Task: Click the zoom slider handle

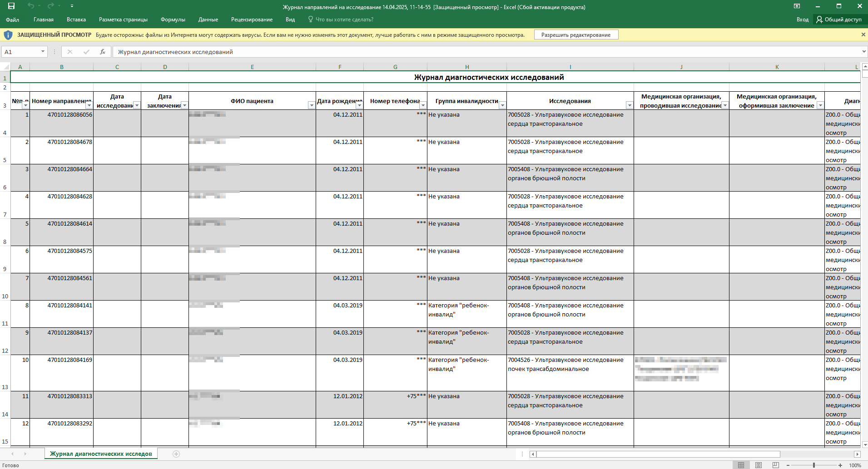Action: click(x=814, y=465)
